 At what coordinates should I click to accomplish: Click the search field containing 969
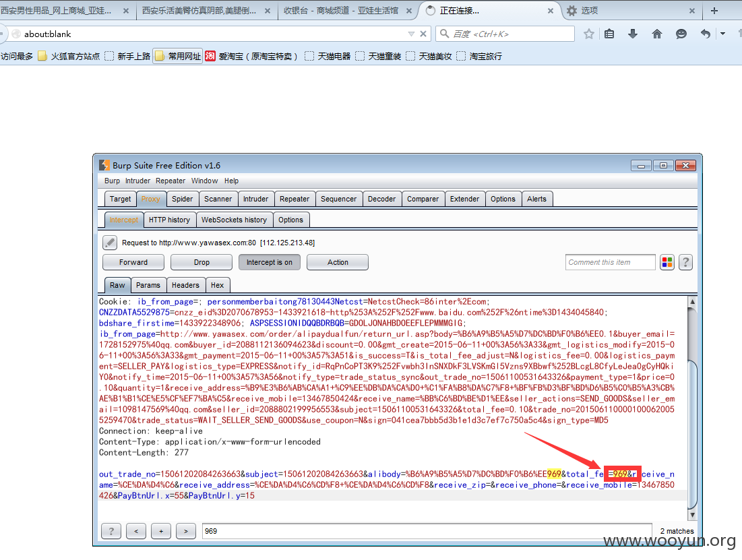[427, 531]
